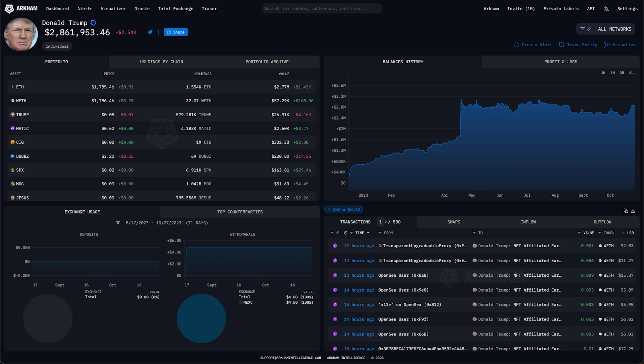Open the Profit & Loss tab
The height and width of the screenshot is (364, 644).
click(x=560, y=62)
